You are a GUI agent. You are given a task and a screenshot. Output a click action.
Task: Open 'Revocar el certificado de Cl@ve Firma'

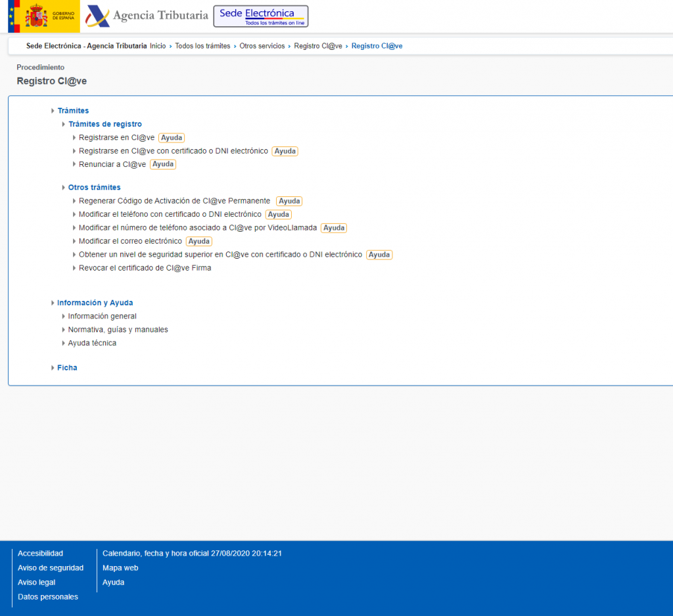pos(145,268)
